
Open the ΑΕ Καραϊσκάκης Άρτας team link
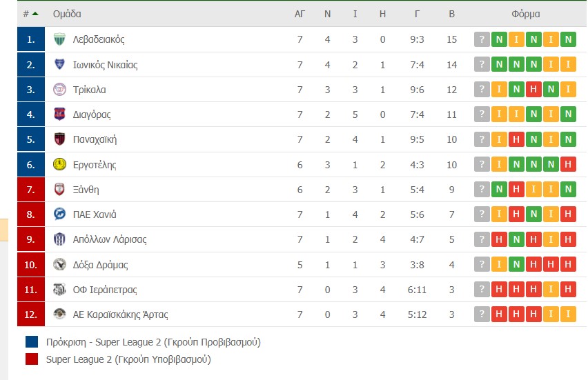pyautogui.click(x=120, y=314)
